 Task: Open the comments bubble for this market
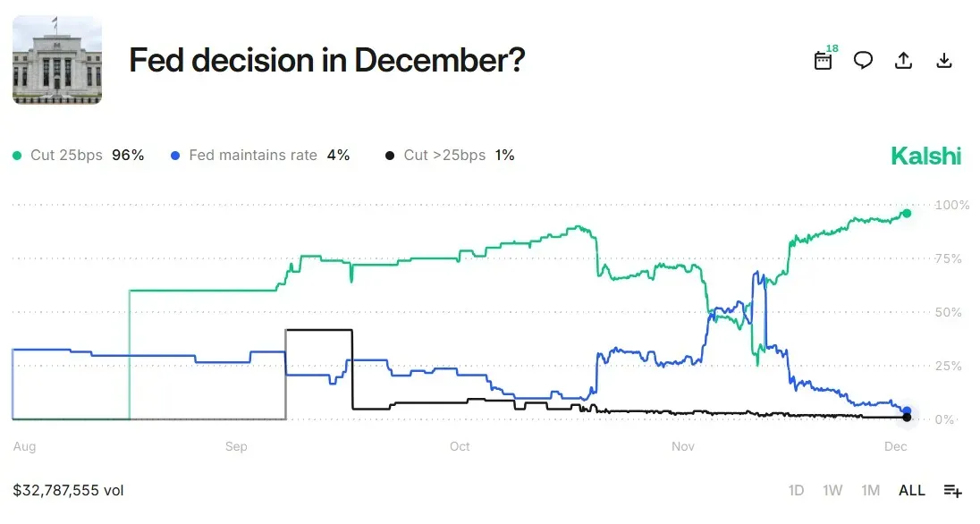click(x=863, y=59)
